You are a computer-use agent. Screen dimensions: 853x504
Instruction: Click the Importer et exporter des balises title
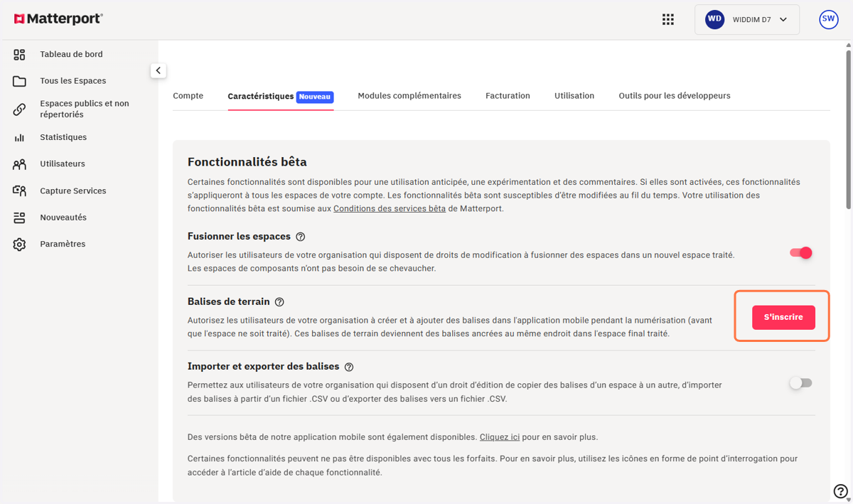pos(263,367)
